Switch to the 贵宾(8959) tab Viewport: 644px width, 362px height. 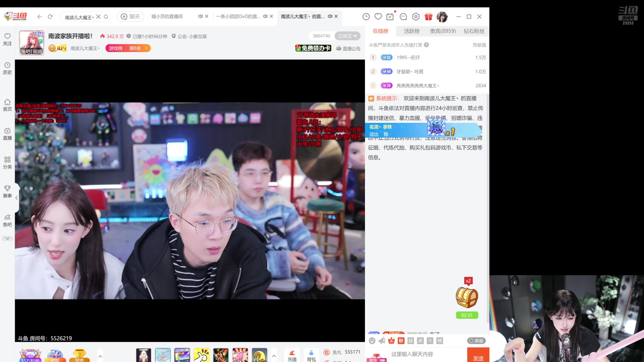pos(443,31)
